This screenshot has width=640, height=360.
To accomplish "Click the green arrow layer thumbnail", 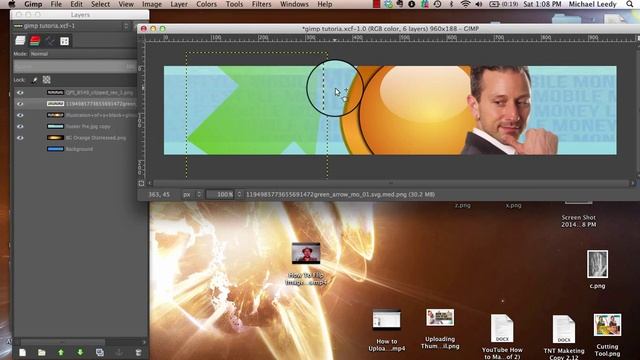I will (x=55, y=104).
